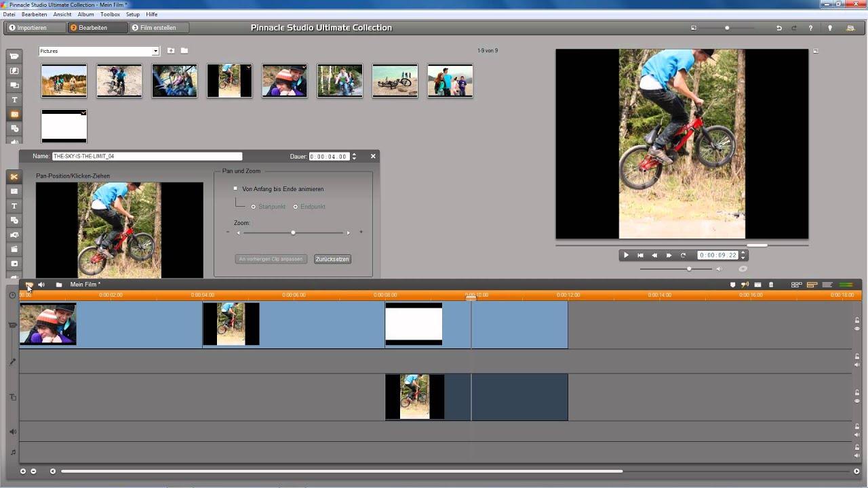Open the Toolbox menu
The width and height of the screenshot is (868, 488).
pyautogui.click(x=110, y=14)
